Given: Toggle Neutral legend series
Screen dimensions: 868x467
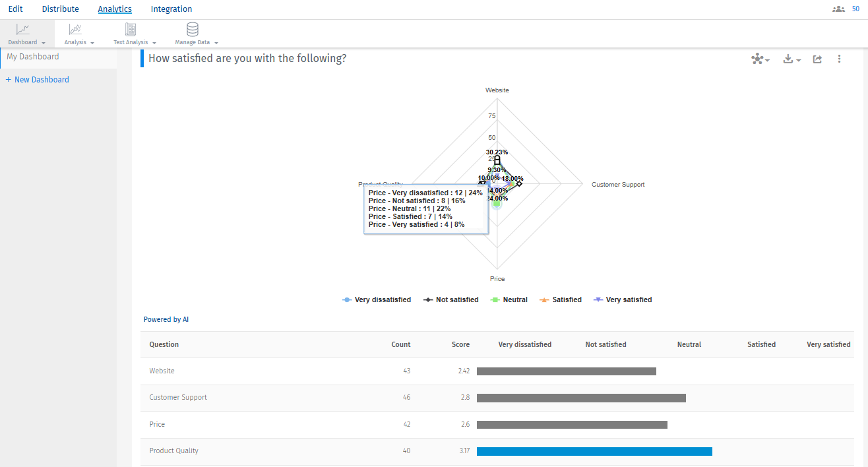Looking at the screenshot, I should click(509, 299).
